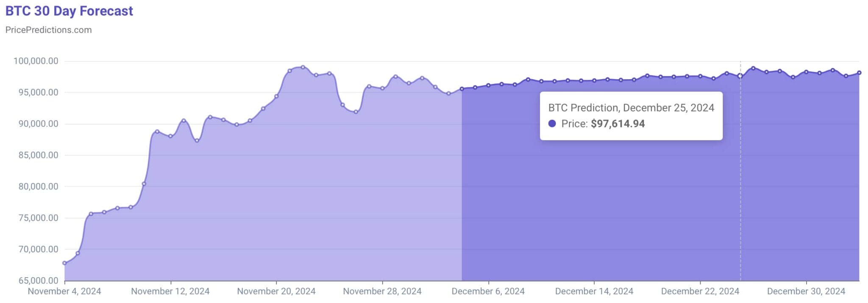868x303 pixels.
Task: Select the highlighted December 25 data point
Action: (740, 76)
